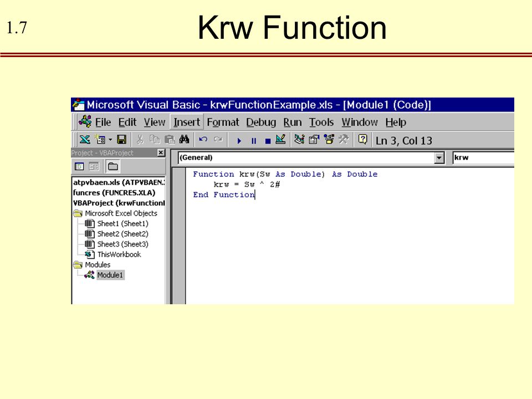Click the Redo arrow icon

218,140
